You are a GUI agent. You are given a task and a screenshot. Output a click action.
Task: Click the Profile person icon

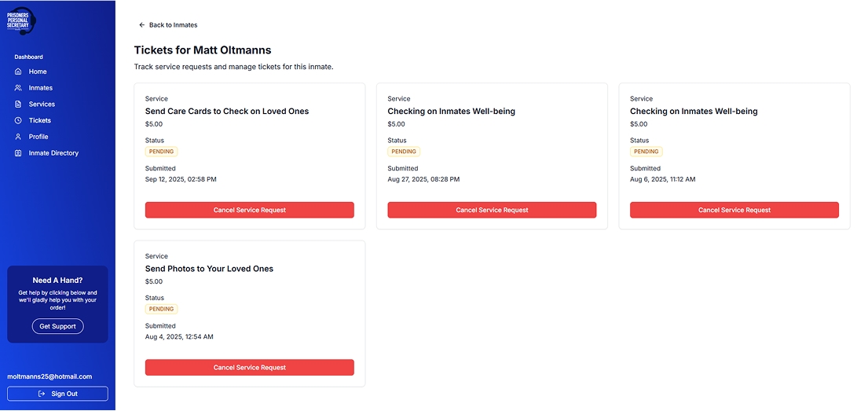[x=18, y=137]
